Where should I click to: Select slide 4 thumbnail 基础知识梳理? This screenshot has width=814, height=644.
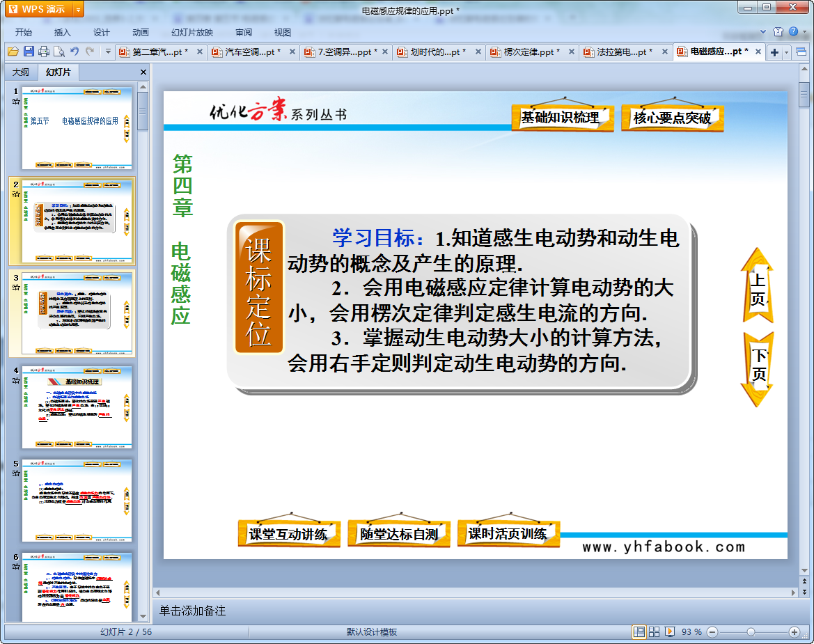click(x=77, y=407)
